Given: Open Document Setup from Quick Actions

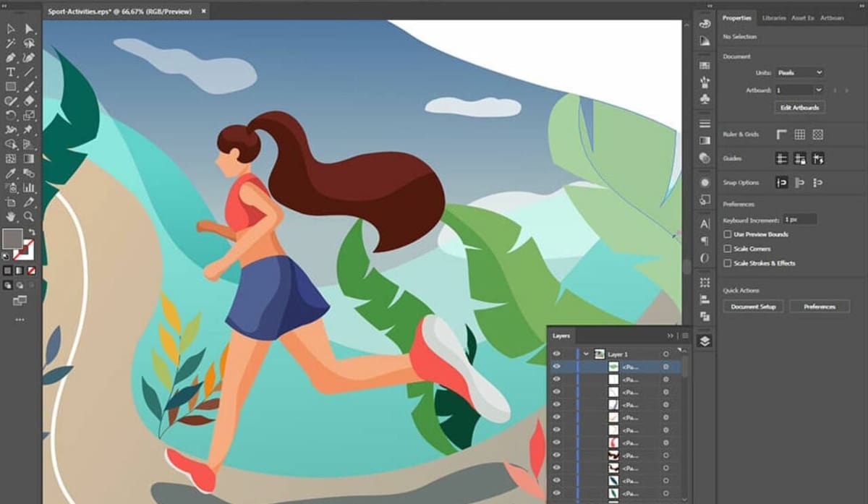Looking at the screenshot, I should click(x=753, y=307).
